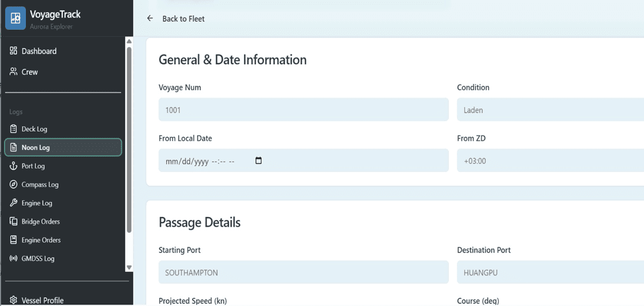Click the Voyage Num input field
The height and width of the screenshot is (306, 644).
[x=303, y=110]
